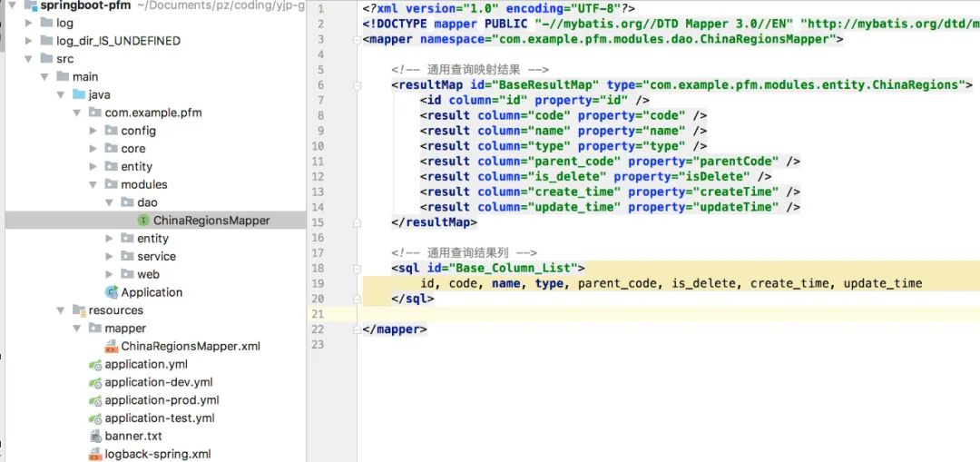Select logback-spring.xml in the project tree
The width and height of the screenshot is (980, 462).
pos(158,454)
